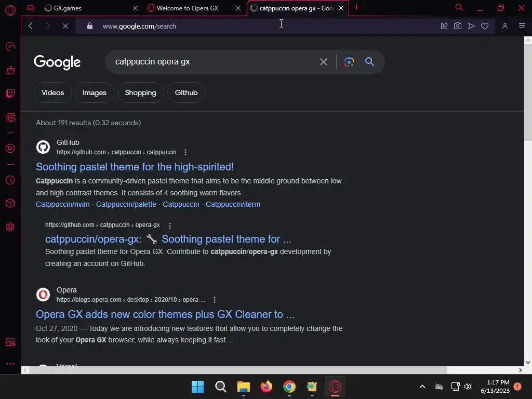Open the CPU chip icon in sidebar
The image size is (532, 399).
(x=10, y=118)
